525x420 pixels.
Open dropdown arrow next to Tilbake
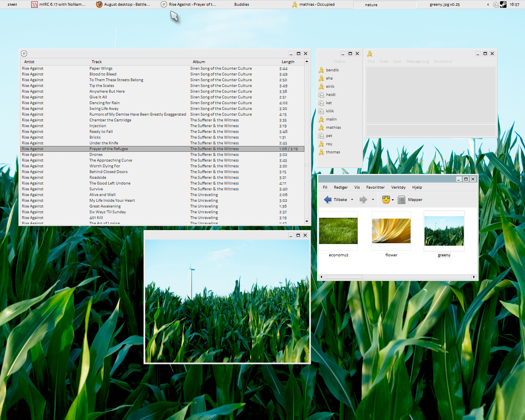(352, 200)
